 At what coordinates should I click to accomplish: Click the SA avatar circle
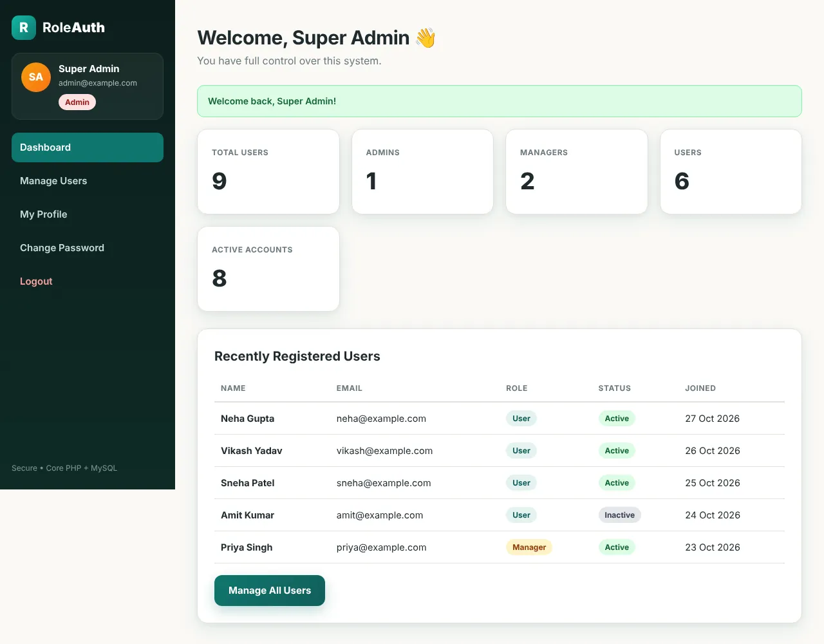(x=36, y=77)
